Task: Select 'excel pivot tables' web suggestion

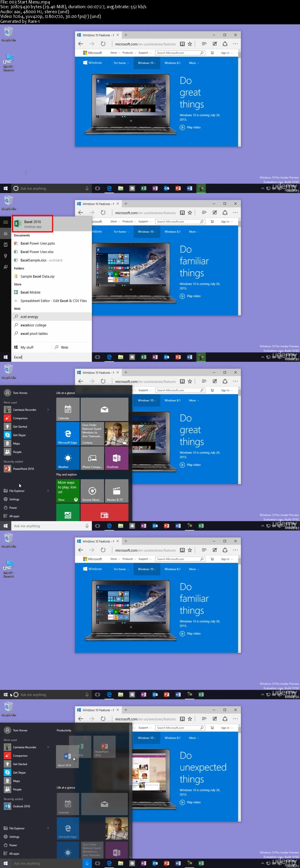Action: (x=52, y=333)
